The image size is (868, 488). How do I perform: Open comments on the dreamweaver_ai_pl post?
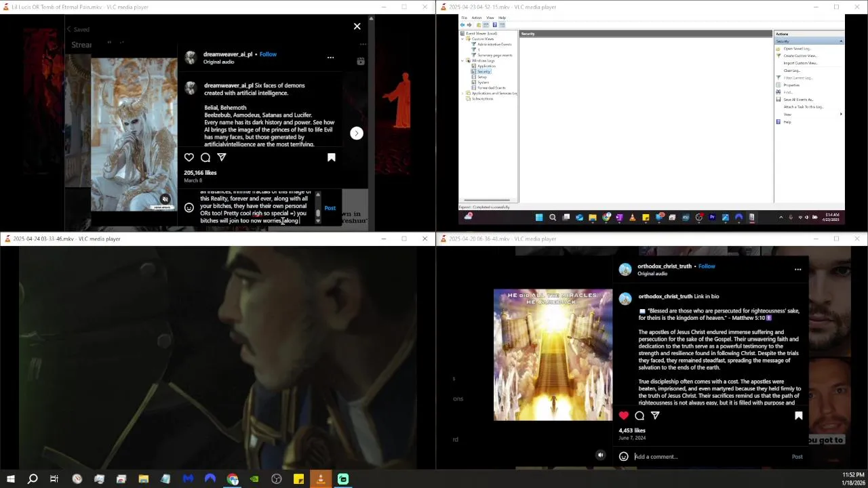pos(205,157)
